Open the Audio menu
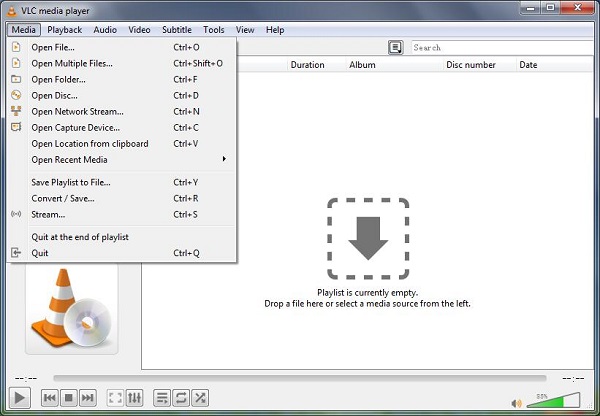Image resolution: width=600 pixels, height=416 pixels. [x=105, y=29]
